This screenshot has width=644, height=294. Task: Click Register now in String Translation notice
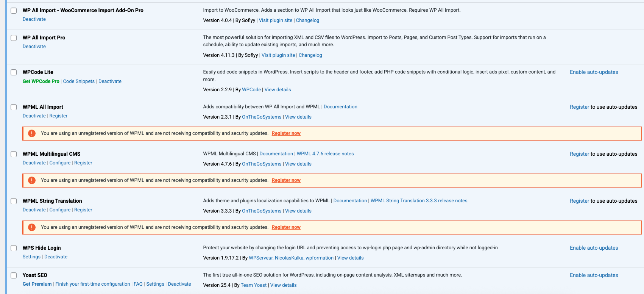(x=286, y=227)
